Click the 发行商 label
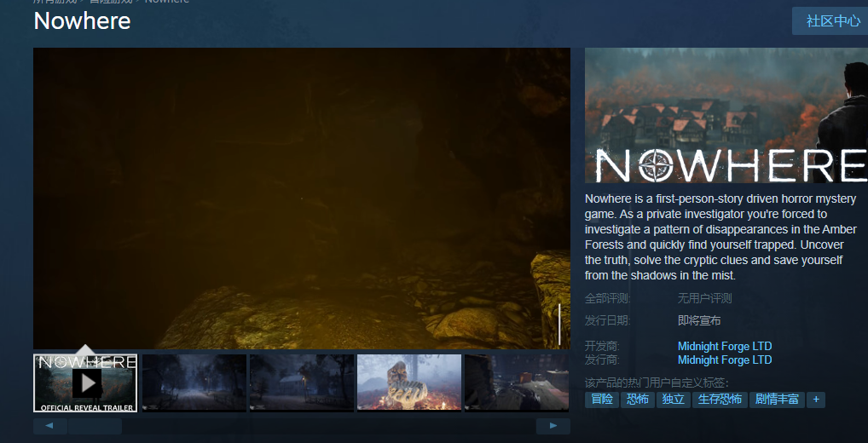 [x=602, y=360]
